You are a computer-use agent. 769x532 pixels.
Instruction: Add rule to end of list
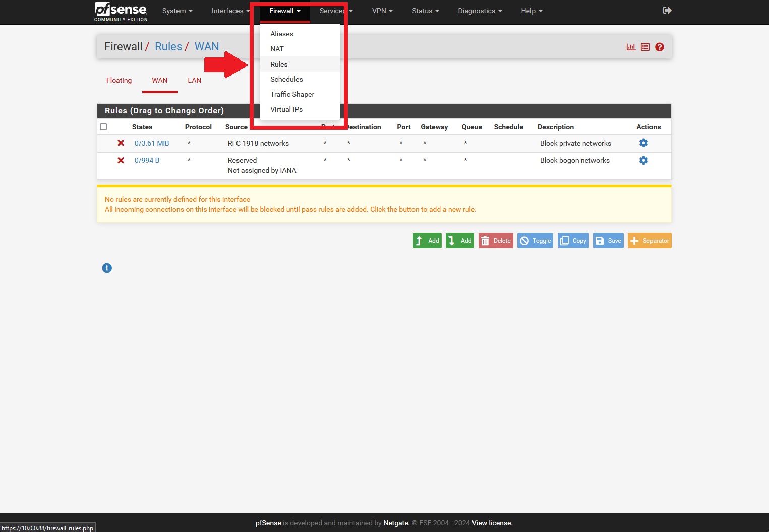tap(460, 241)
